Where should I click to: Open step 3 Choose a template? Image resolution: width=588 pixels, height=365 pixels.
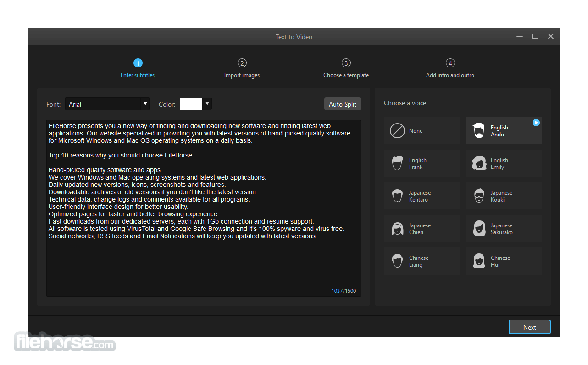click(346, 68)
